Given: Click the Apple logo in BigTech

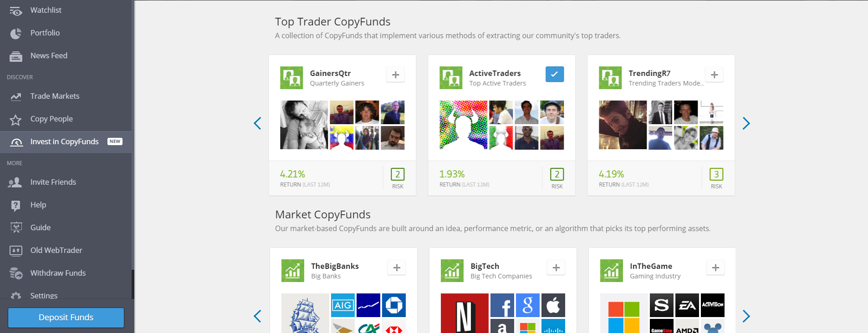Looking at the screenshot, I should [x=553, y=305].
